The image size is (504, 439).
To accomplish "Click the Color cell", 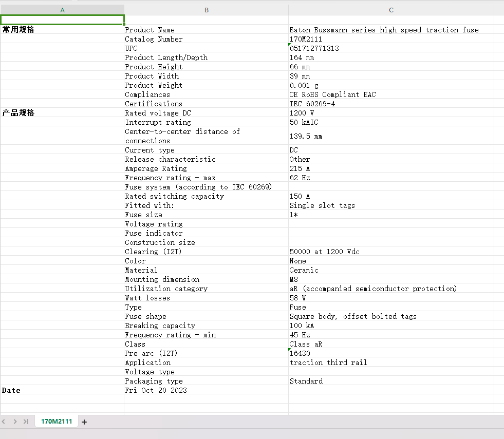I will tap(207, 261).
